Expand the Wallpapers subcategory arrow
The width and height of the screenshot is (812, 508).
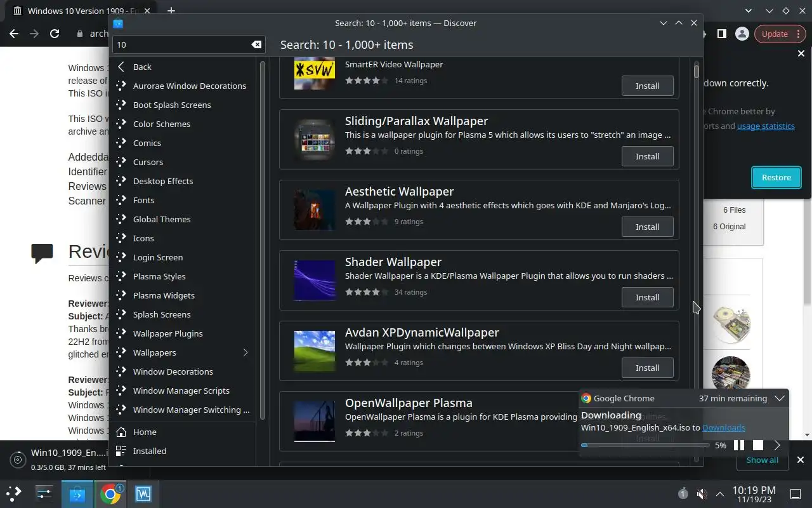tap(246, 352)
